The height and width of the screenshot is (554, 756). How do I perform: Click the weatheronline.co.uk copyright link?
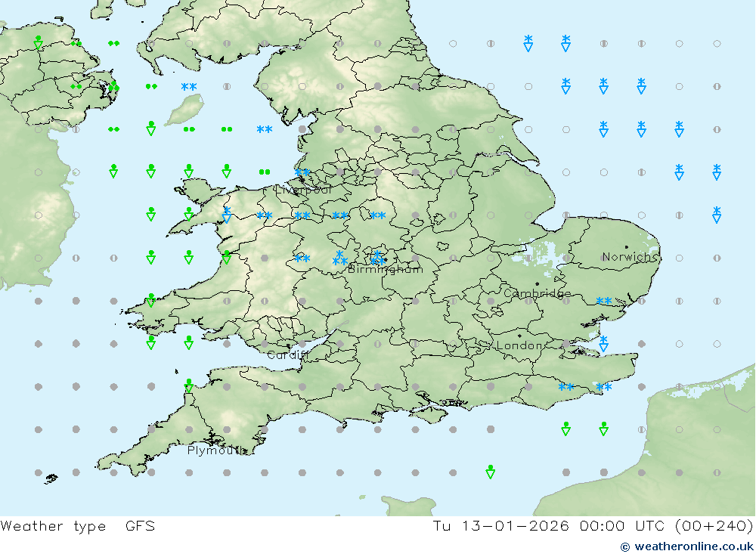click(x=686, y=546)
